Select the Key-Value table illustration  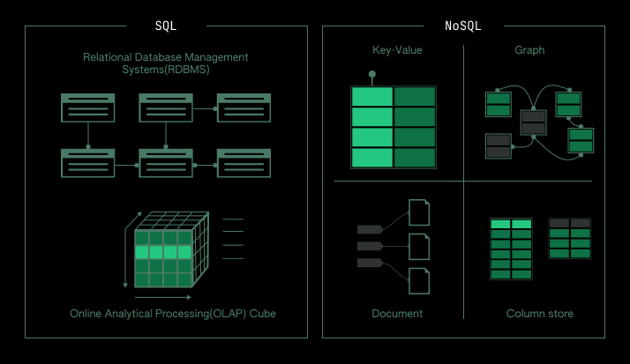(x=394, y=127)
